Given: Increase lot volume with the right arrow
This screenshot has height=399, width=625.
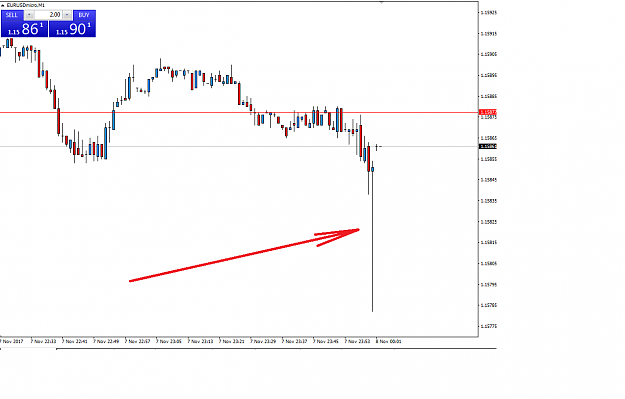Looking at the screenshot, I should (x=67, y=15).
